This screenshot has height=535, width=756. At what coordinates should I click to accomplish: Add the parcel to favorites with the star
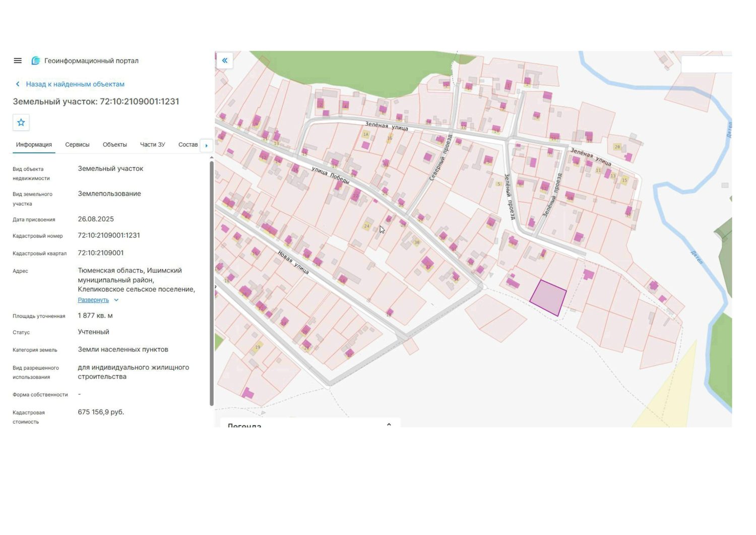point(21,123)
